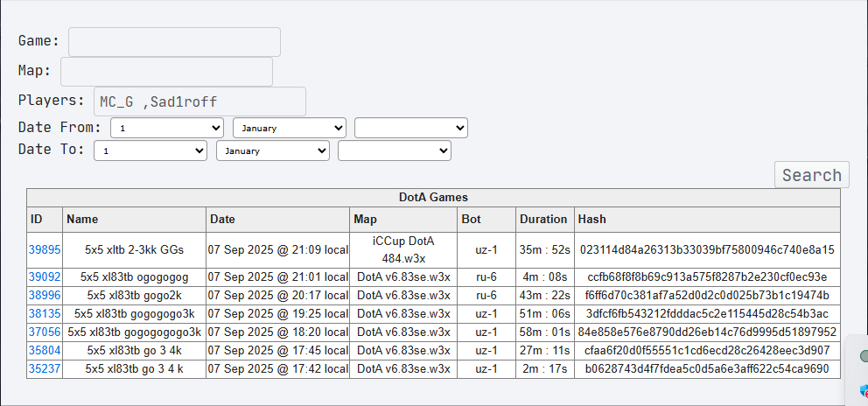Click date 07 Sep 2025 @ 17:42 local

point(278,369)
